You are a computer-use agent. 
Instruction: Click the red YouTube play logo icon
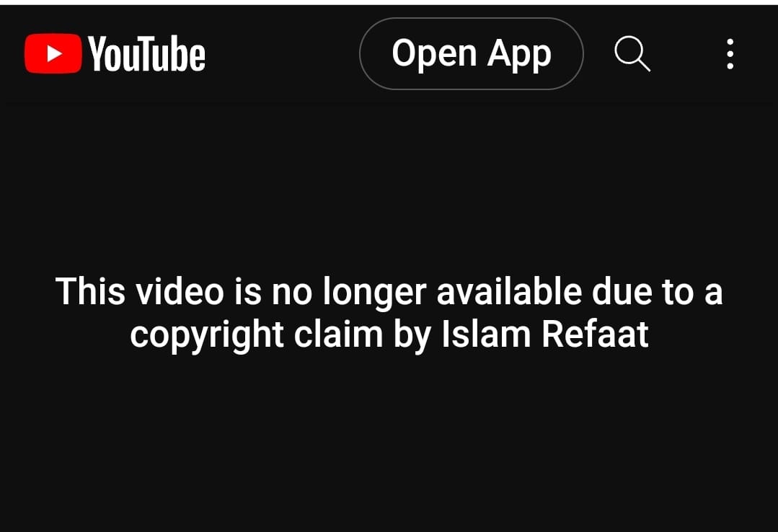point(53,53)
